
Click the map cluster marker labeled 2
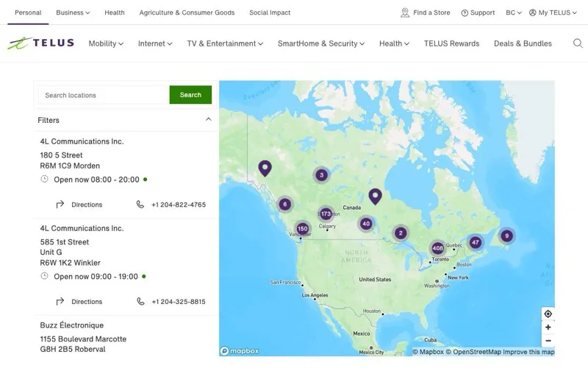point(401,233)
